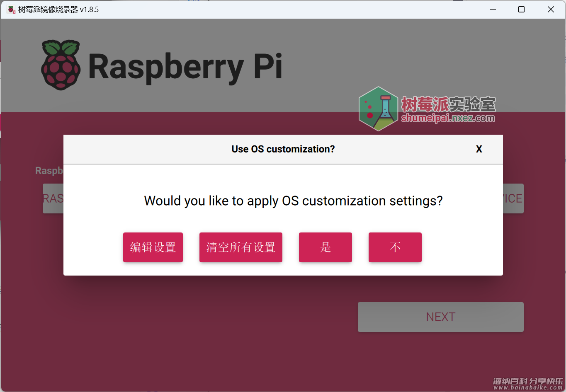Minimize the imager window
Screen dimensions: 566x392
493,9
